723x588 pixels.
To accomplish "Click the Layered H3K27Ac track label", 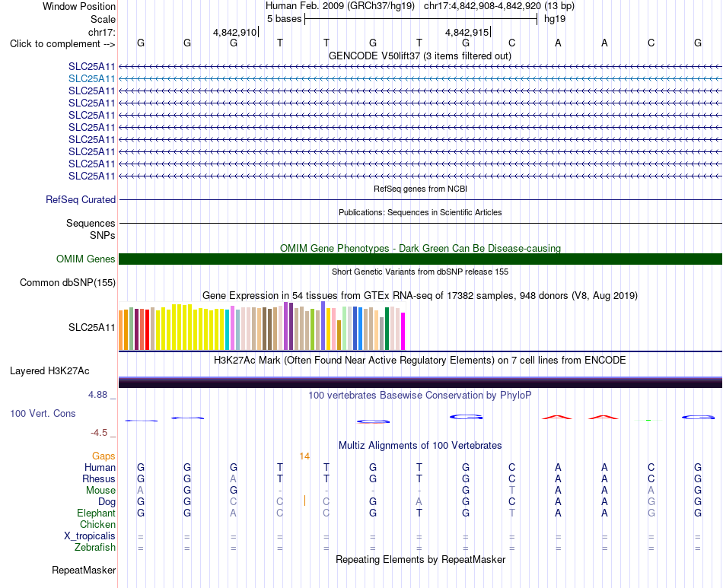I will coord(49,371).
